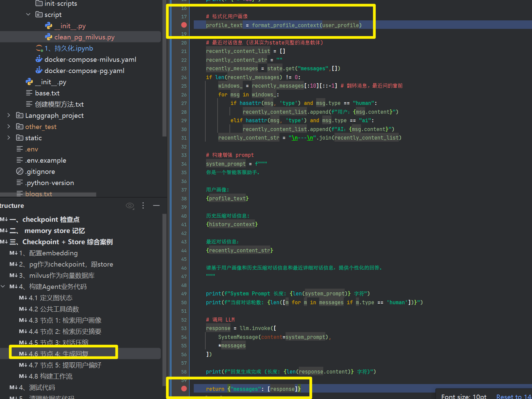Jump to 4.3 节点 1: 检索用户画像
The image size is (532, 399).
pos(65,320)
